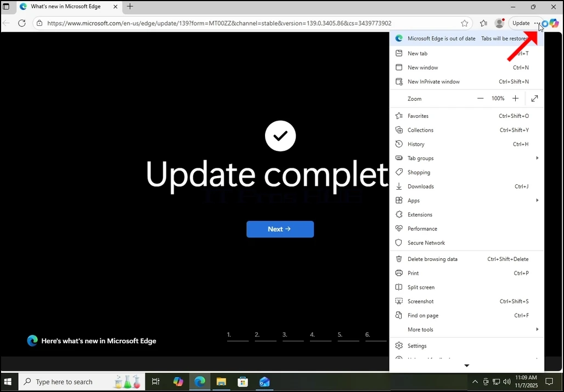Choose Delete browsing data
This screenshot has height=392, width=564.
click(466, 259)
